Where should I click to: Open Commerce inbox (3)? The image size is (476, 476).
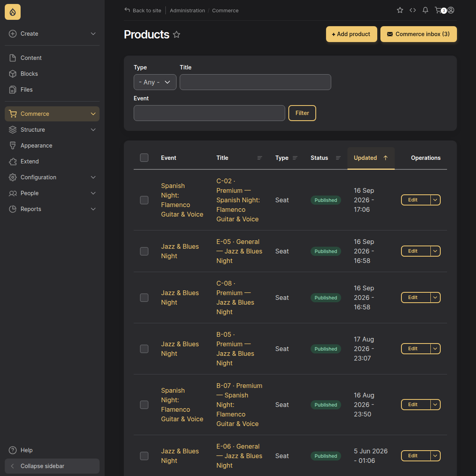418,34
